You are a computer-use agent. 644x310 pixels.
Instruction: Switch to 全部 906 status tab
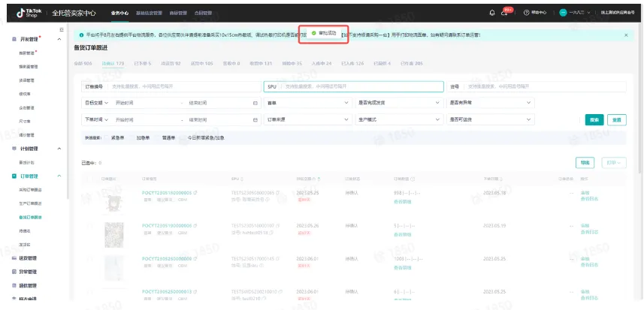click(x=83, y=64)
